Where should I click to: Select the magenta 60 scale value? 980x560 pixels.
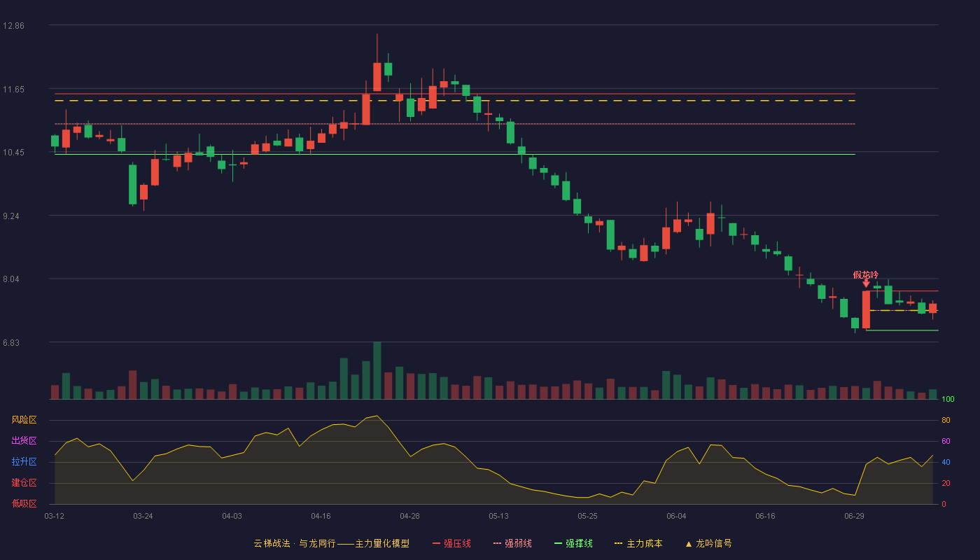tap(946, 441)
